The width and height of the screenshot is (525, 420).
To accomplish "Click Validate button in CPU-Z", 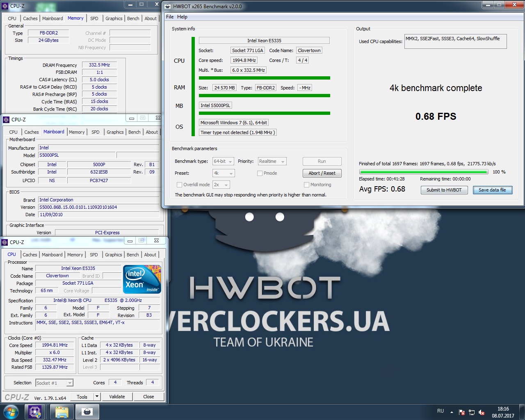I will pyautogui.click(x=117, y=397).
